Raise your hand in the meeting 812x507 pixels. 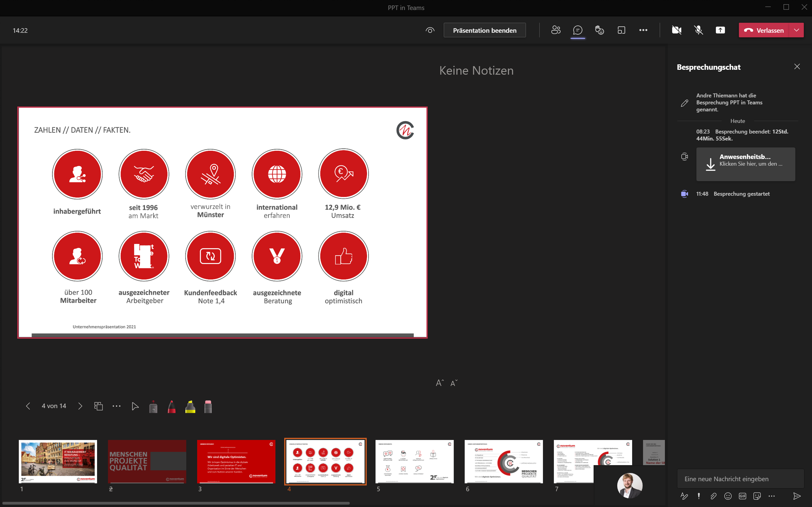tap(599, 30)
